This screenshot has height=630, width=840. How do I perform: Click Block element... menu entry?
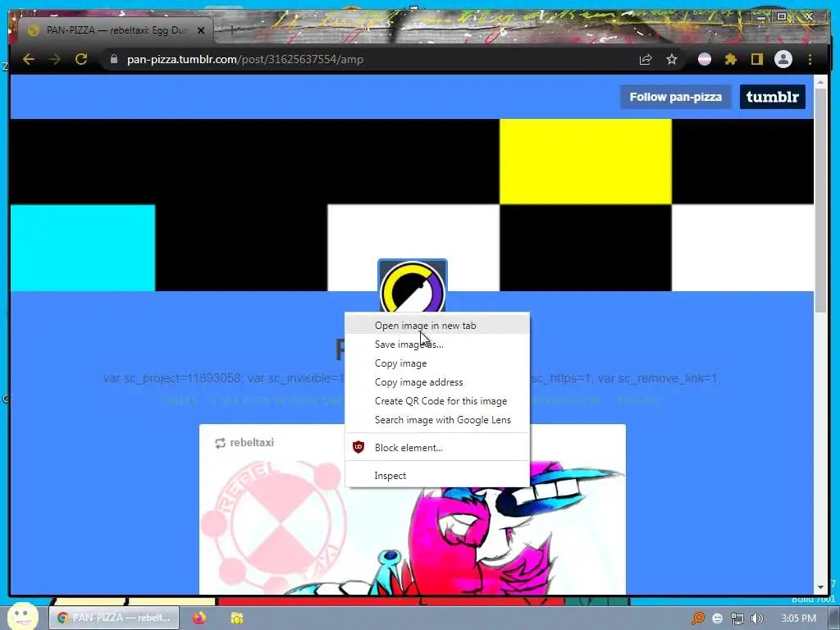[437, 447]
